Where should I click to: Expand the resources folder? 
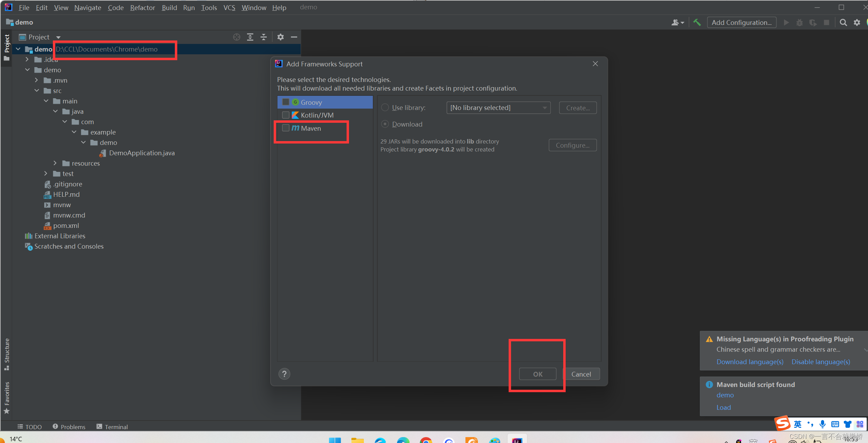coord(55,163)
